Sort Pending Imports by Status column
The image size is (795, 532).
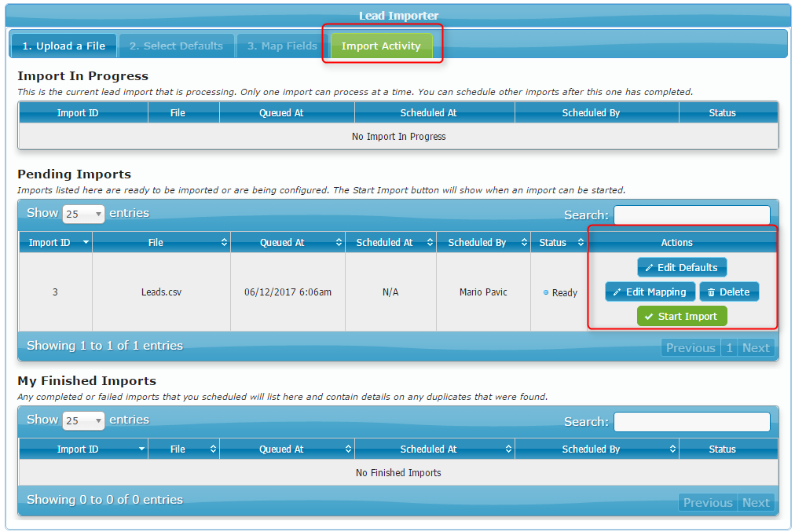559,242
